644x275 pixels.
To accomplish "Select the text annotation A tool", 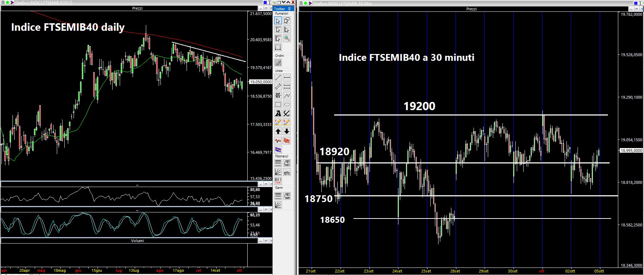I will pos(278,113).
